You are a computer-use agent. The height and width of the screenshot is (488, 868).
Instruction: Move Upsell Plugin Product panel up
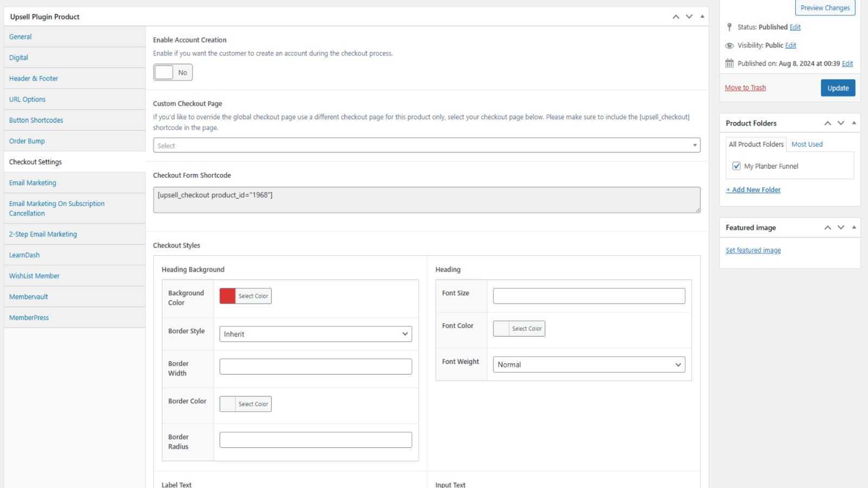pyautogui.click(x=676, y=17)
